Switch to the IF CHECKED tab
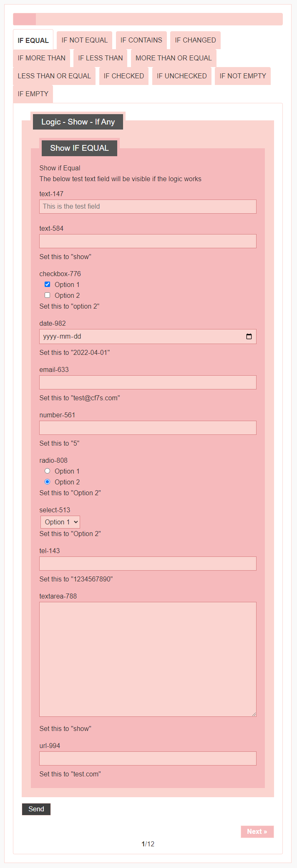297x868 pixels. coord(123,76)
